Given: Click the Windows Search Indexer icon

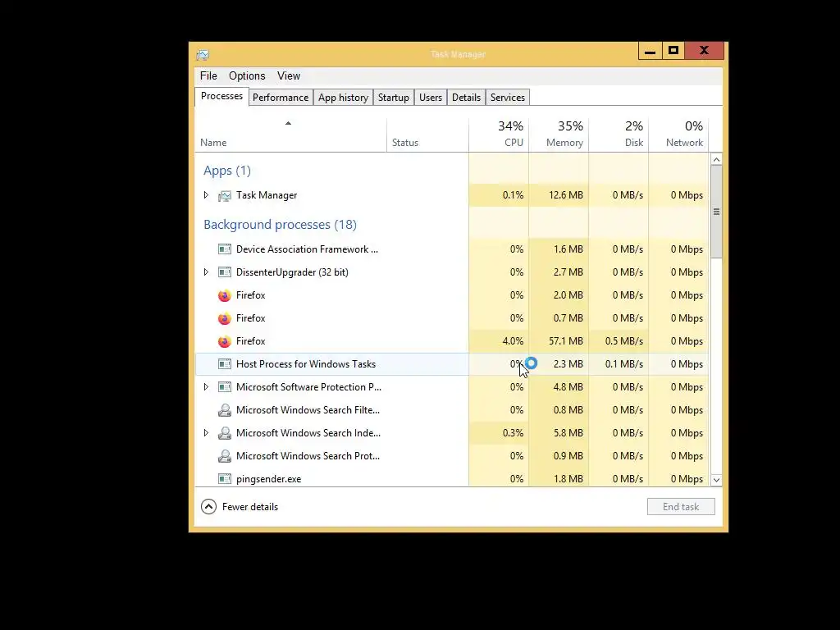Looking at the screenshot, I should 225,433.
